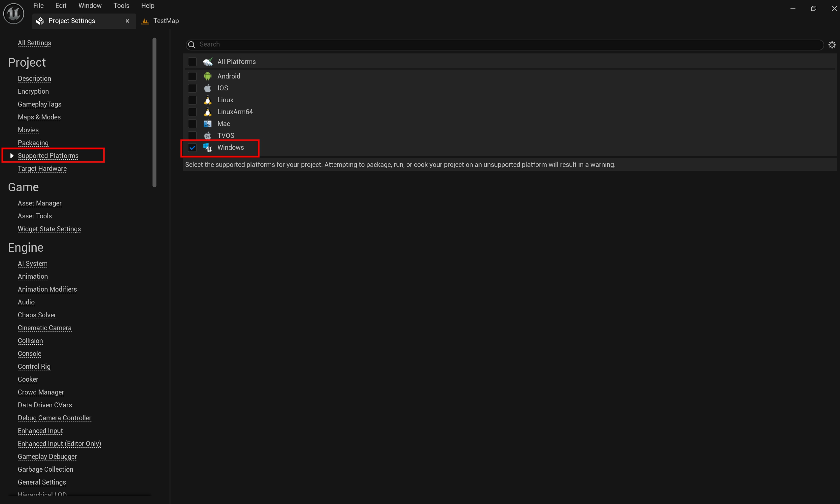The height and width of the screenshot is (504, 840).
Task: Tick the Linux platform checkbox
Action: (192, 100)
